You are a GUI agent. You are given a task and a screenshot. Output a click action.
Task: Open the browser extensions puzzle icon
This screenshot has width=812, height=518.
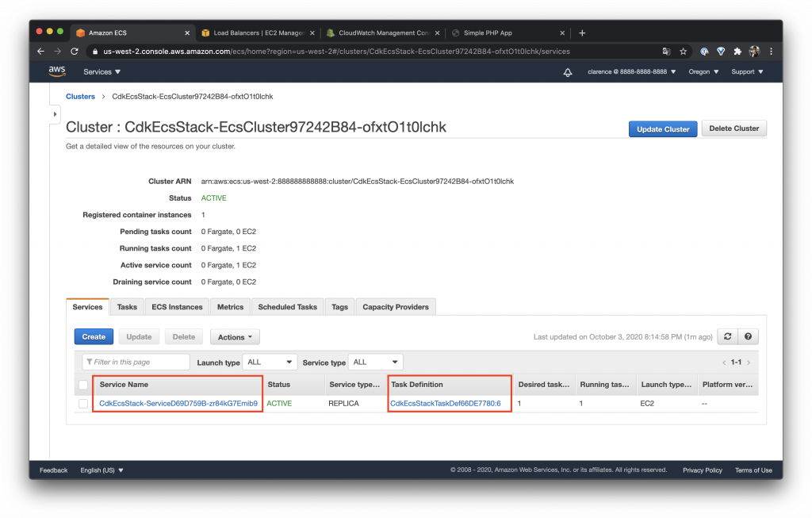pos(737,52)
